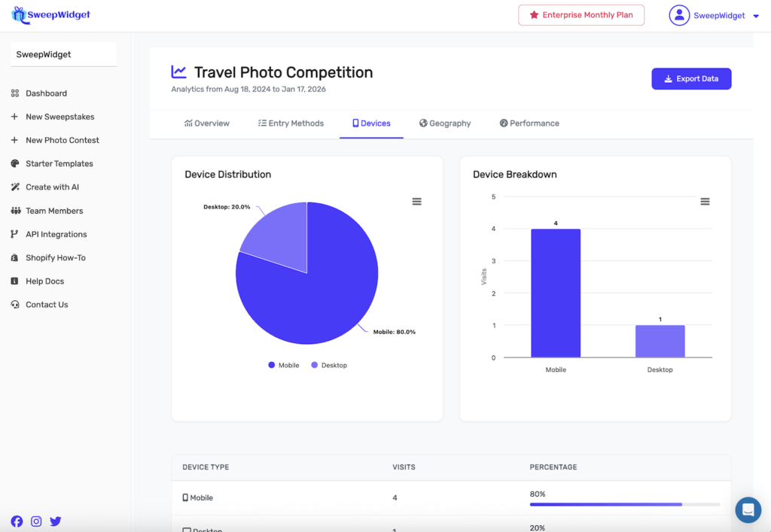Open the Entry Methods tab

(291, 123)
